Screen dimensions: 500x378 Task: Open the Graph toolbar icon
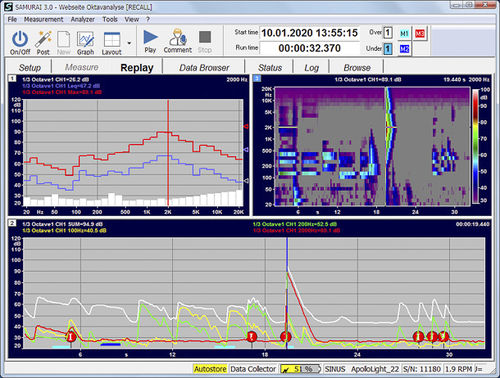tap(85, 39)
